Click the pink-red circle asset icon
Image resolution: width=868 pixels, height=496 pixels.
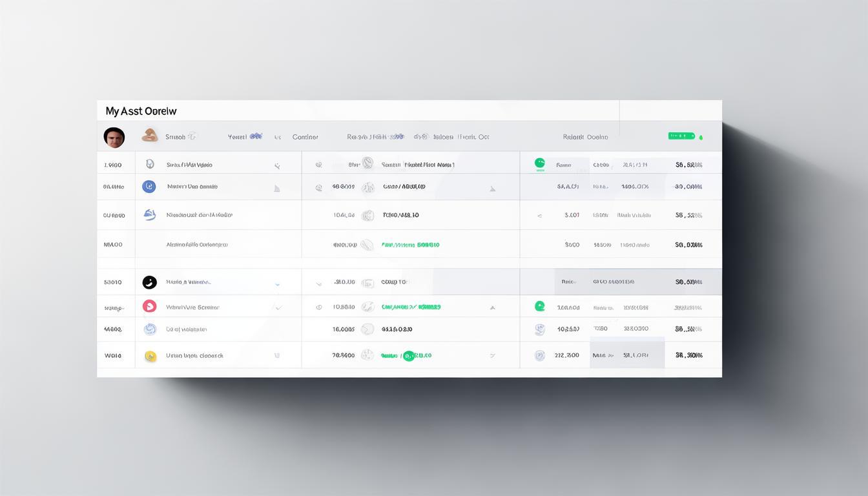149,307
